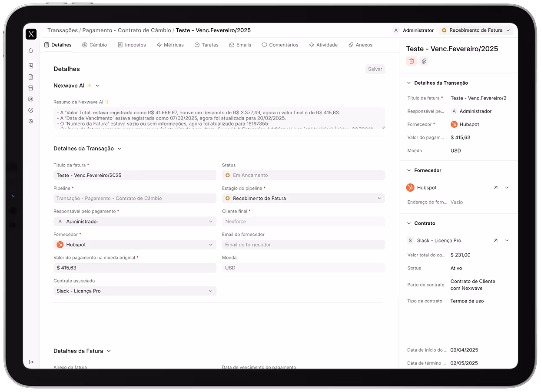Click contract Status value Ativo
Image resolution: width=541 pixels, height=392 pixels.
coord(456,268)
